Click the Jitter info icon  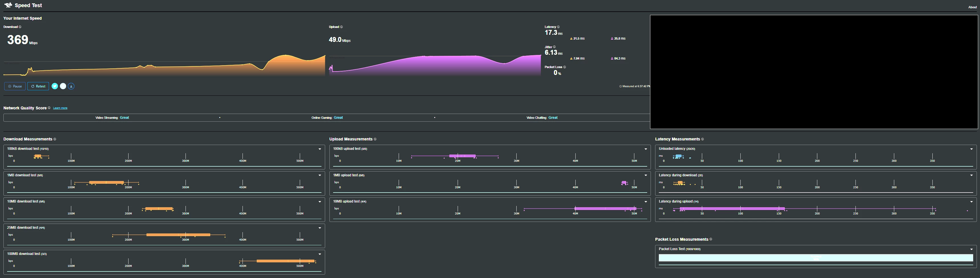point(554,47)
